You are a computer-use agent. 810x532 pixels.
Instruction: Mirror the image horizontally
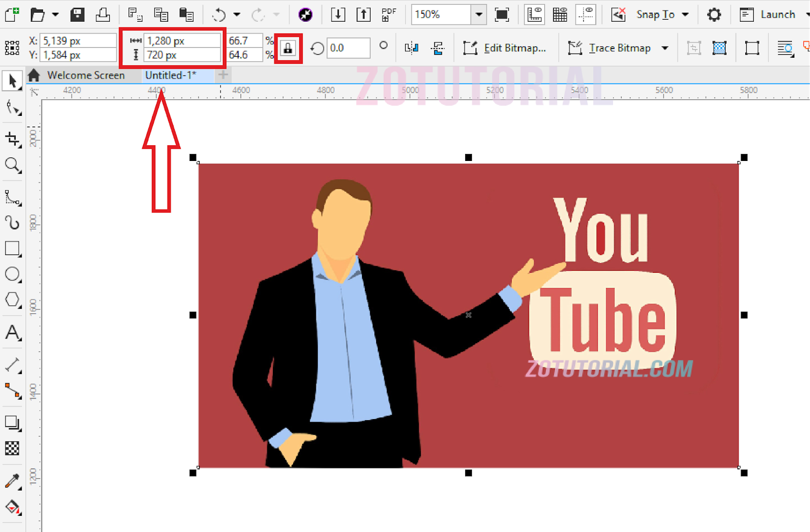tap(412, 48)
